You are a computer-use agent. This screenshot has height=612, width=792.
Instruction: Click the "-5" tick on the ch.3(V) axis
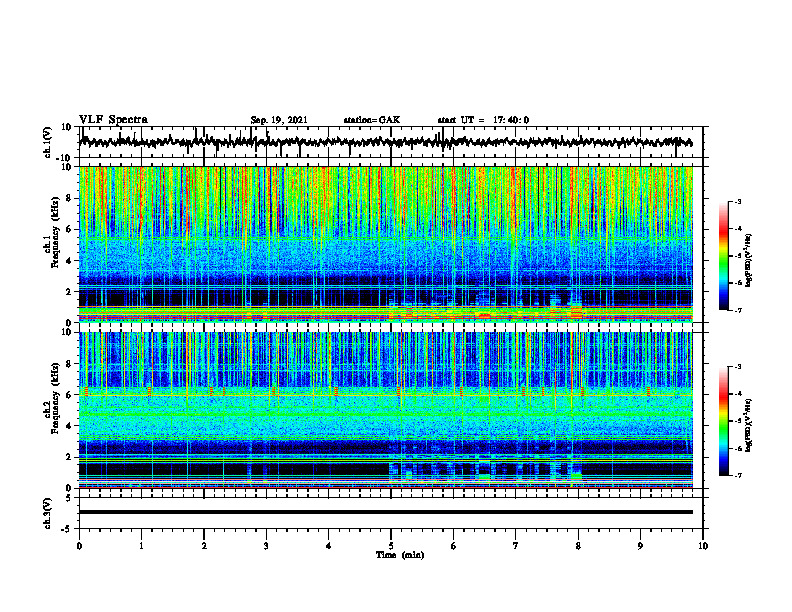tap(67, 529)
